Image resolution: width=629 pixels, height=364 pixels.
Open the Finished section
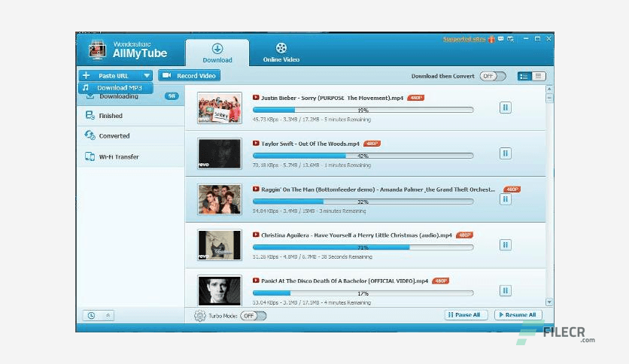click(130, 116)
